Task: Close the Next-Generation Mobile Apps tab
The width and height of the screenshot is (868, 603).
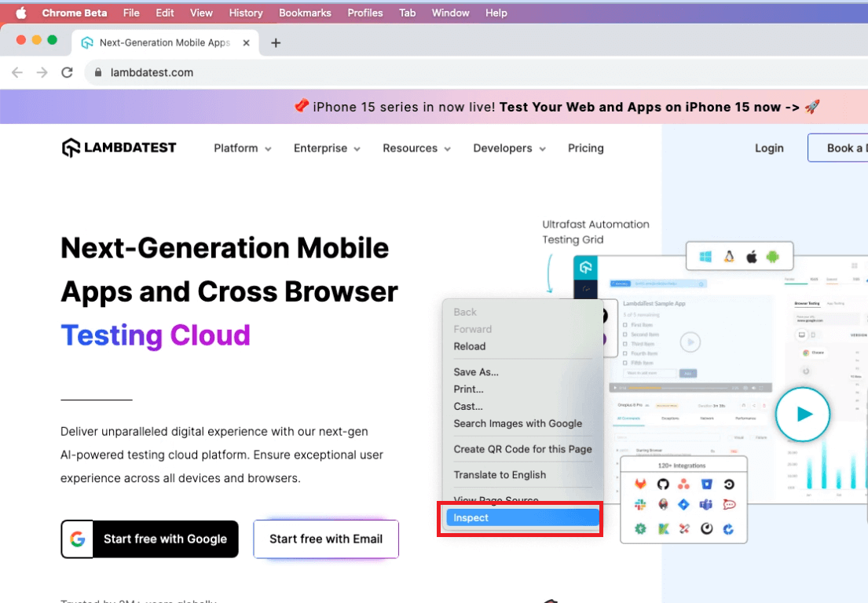Action: click(247, 42)
